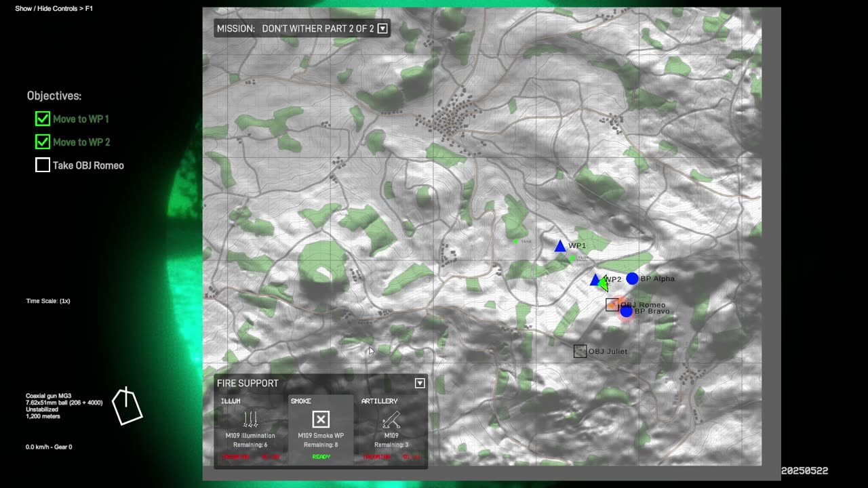Image resolution: width=868 pixels, height=488 pixels.
Task: Click the Illumination Remaining: 6 count
Action: tap(250, 445)
